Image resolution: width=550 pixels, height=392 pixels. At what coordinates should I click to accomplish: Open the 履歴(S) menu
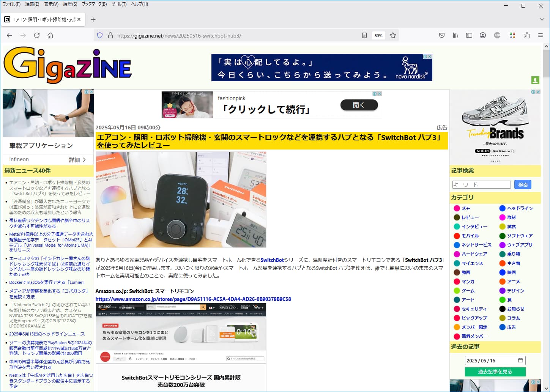tap(70, 4)
